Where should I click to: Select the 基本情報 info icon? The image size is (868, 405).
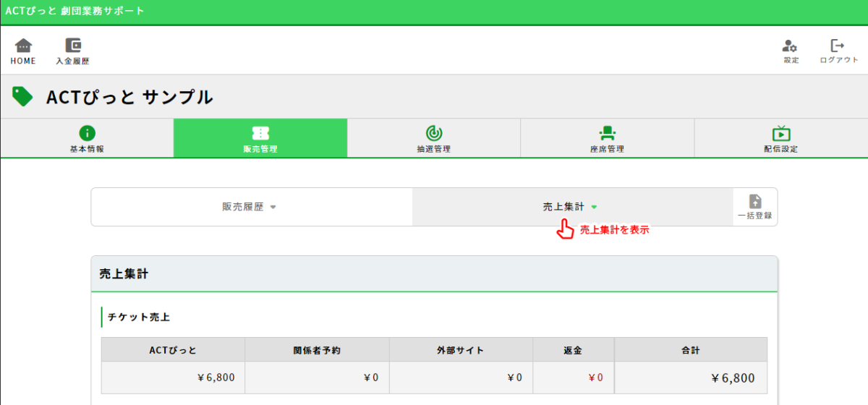87,133
